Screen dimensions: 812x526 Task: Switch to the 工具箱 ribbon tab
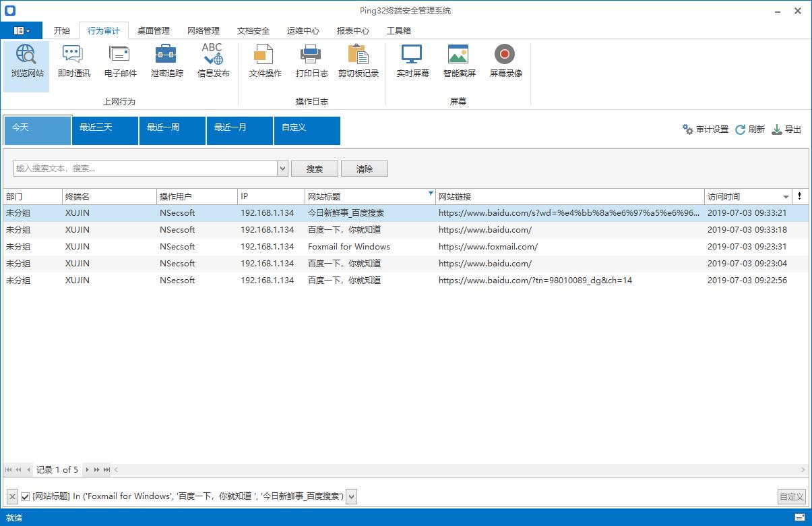coord(399,30)
